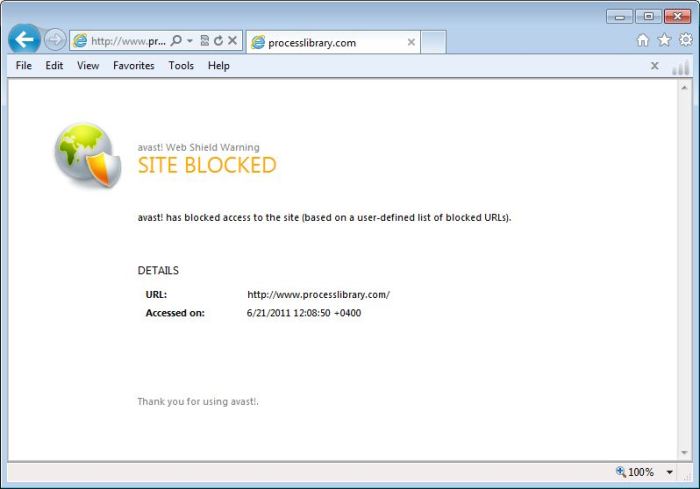Click the grayed Forward arrow button
This screenshot has width=700, height=489.
pos(55,41)
